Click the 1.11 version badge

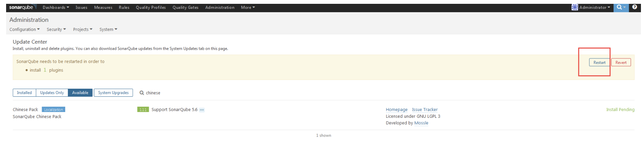pyautogui.click(x=143, y=110)
